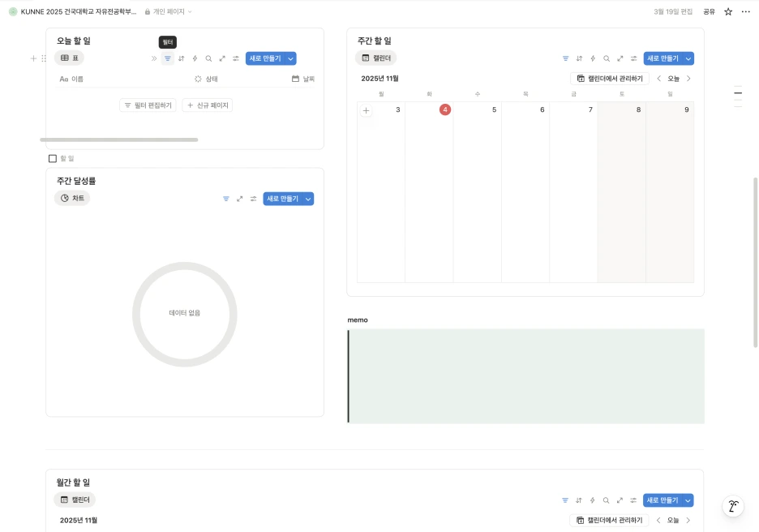Viewport: 759px width, 532px height.
Task: Open filter in 오늘 할 일 toolbar
Action: [168, 58]
